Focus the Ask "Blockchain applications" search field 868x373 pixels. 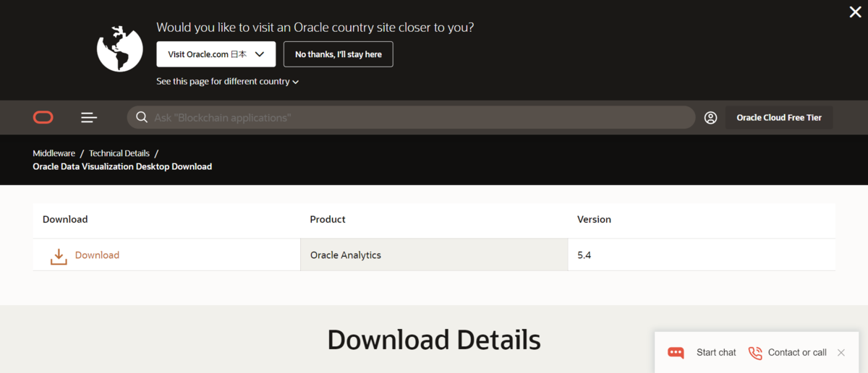[411, 117]
